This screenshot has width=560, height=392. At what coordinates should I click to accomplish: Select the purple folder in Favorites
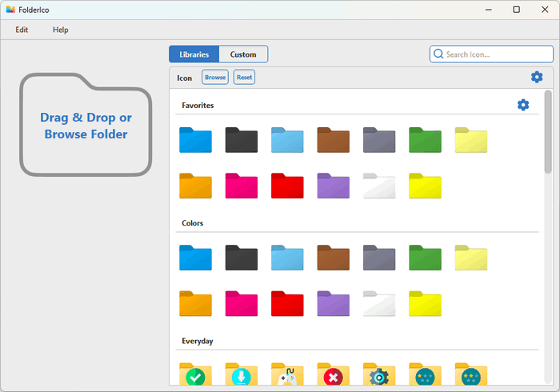point(334,186)
